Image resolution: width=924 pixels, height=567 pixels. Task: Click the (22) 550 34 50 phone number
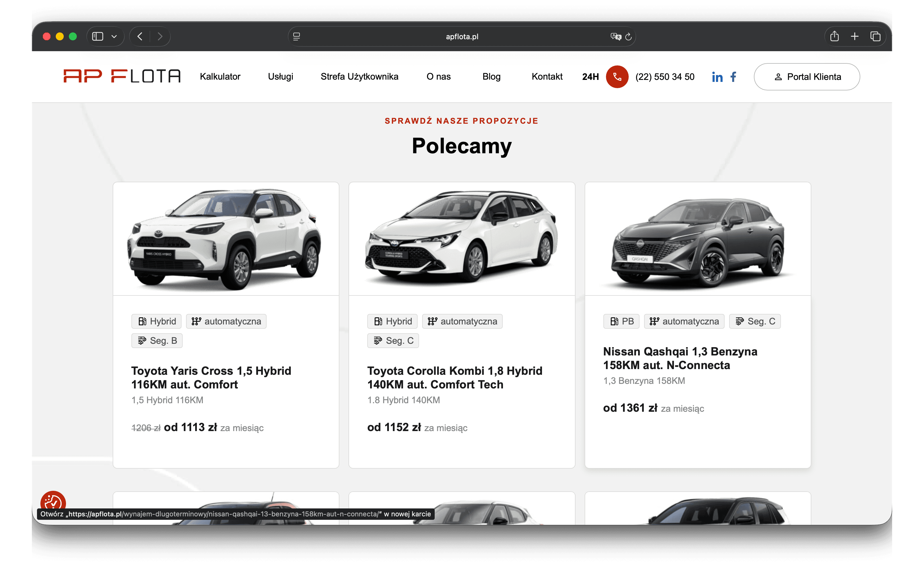(x=665, y=77)
